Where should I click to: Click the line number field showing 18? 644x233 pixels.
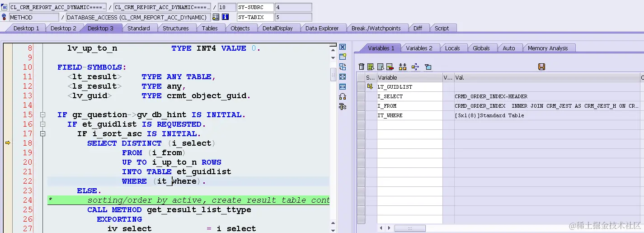click(226, 7)
